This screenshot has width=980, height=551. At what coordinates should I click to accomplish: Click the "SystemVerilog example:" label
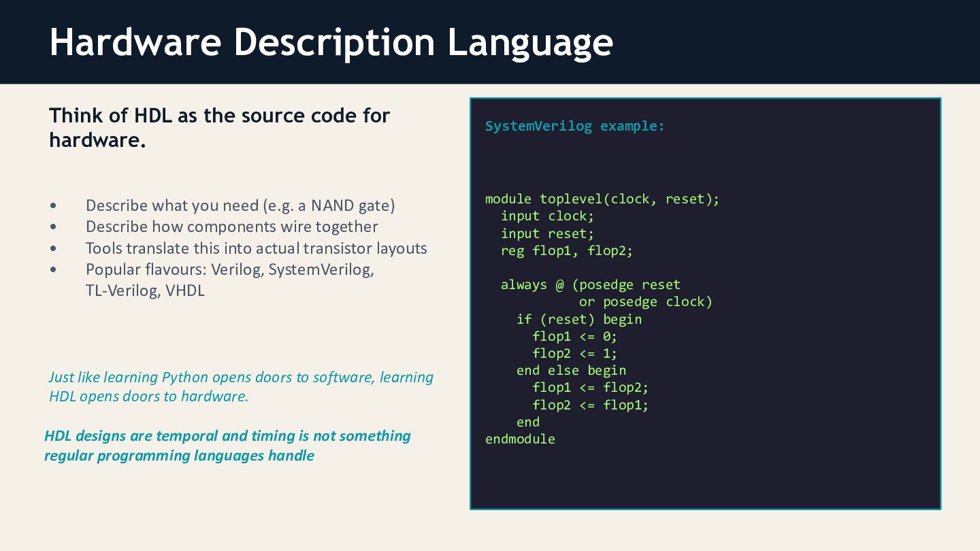(574, 126)
